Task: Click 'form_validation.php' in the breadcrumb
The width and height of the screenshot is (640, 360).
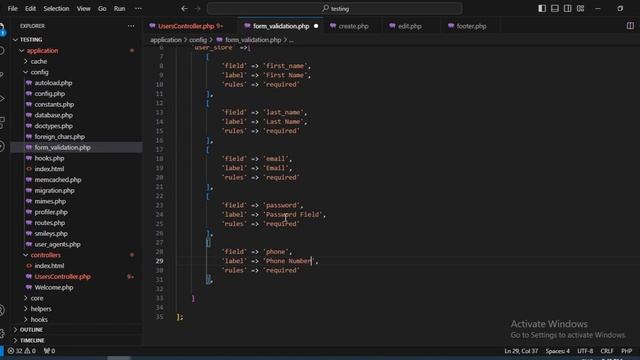Action: (x=253, y=40)
